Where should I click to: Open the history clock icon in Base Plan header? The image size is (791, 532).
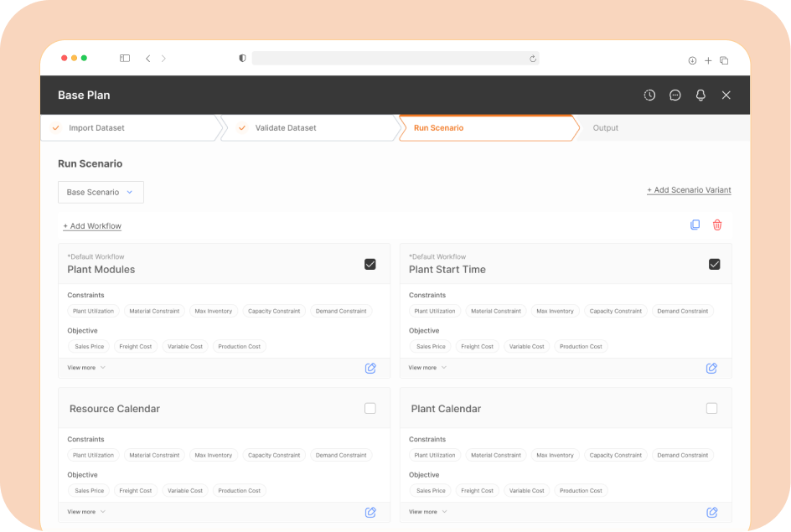click(649, 95)
